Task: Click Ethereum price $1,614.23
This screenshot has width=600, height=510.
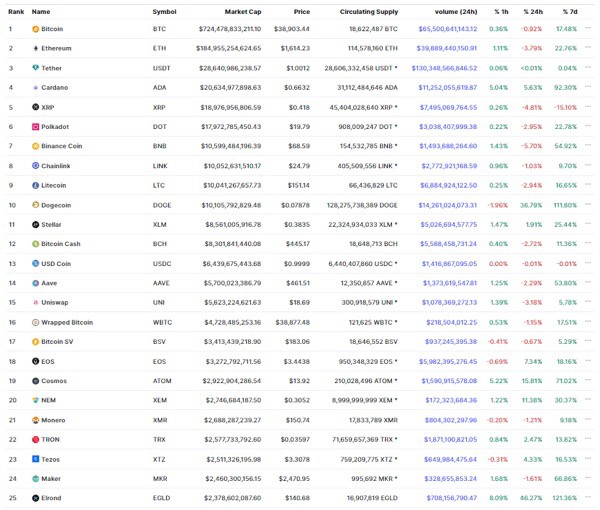Action: [295, 48]
